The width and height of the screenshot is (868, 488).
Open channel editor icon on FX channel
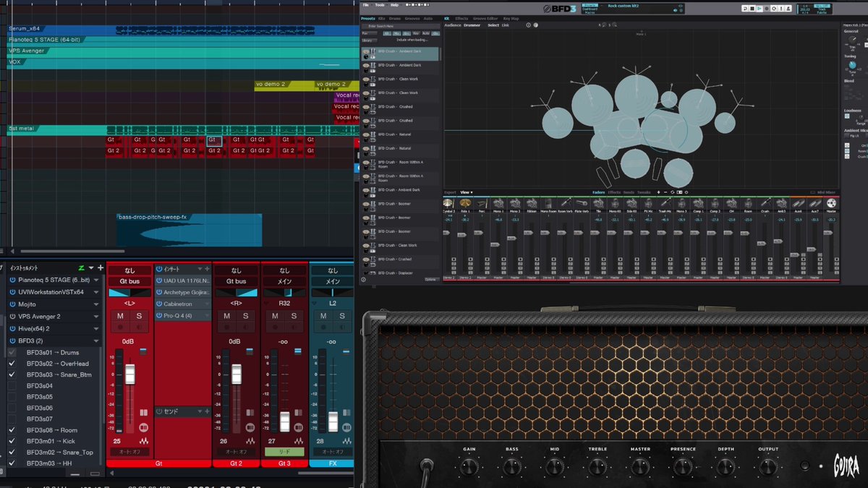point(347,441)
